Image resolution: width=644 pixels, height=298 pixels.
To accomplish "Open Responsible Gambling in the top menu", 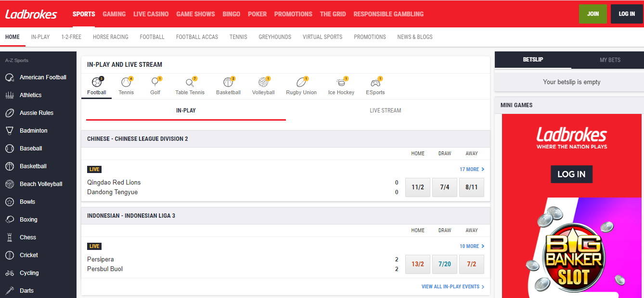I will 388,14.
